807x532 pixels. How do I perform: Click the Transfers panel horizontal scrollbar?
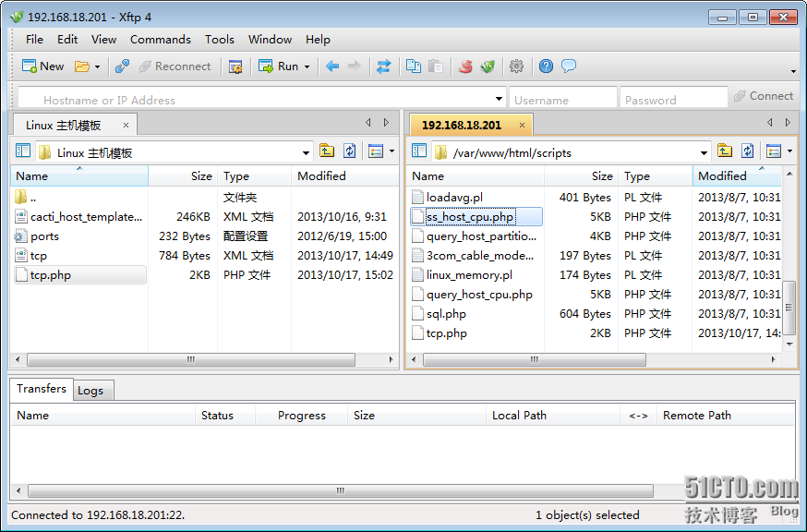[340, 490]
